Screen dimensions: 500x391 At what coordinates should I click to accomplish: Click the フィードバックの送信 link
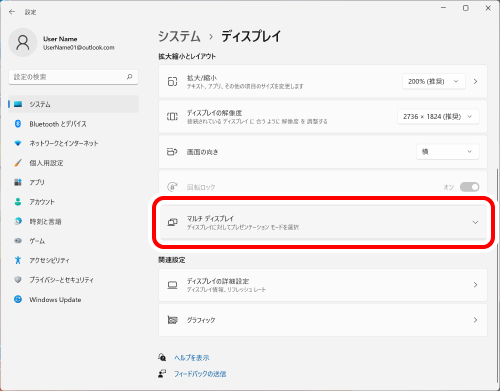pyautogui.click(x=200, y=374)
